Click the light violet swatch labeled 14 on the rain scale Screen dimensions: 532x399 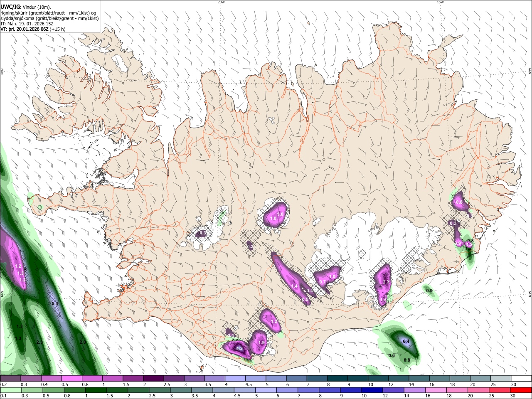tap(414, 390)
